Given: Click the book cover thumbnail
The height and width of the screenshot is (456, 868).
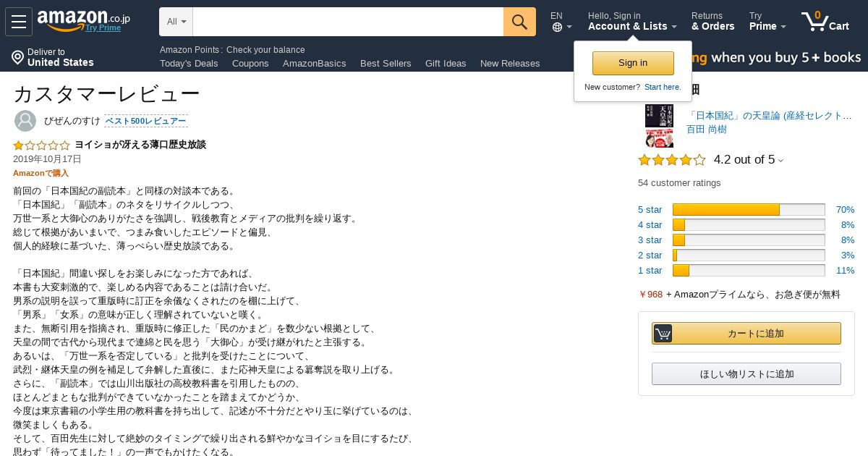Looking at the screenshot, I should click(659, 126).
